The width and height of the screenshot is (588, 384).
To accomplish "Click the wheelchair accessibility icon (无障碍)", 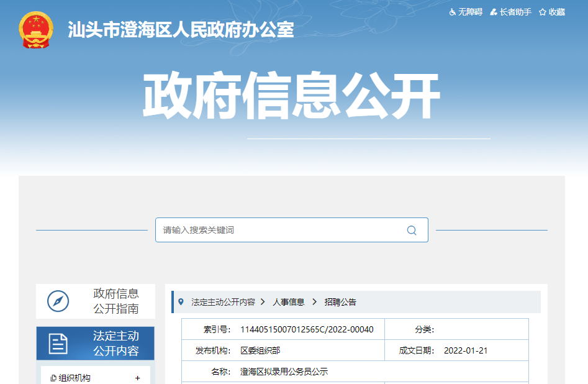I will 452,12.
